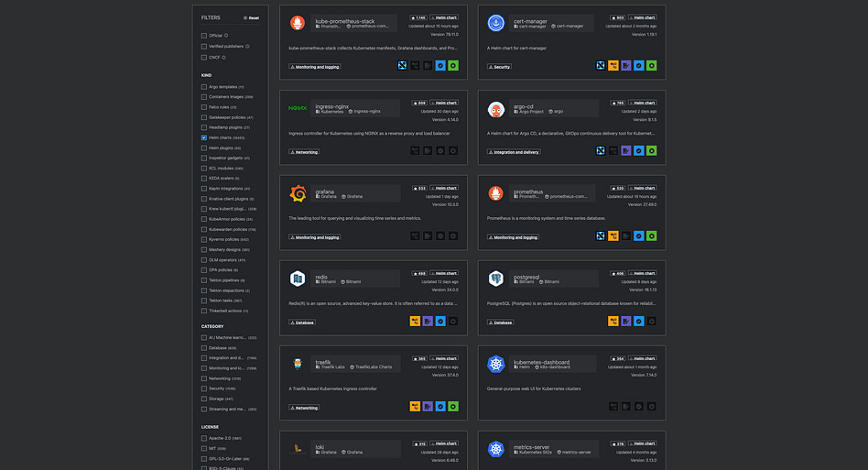Click TraefikLabs Charts repository link
868x470 pixels.
370,367
